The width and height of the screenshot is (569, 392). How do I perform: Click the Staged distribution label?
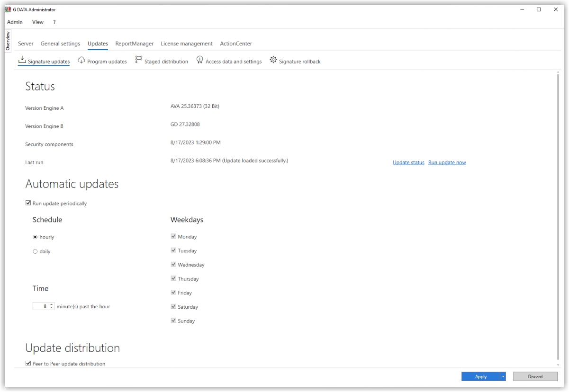point(166,62)
